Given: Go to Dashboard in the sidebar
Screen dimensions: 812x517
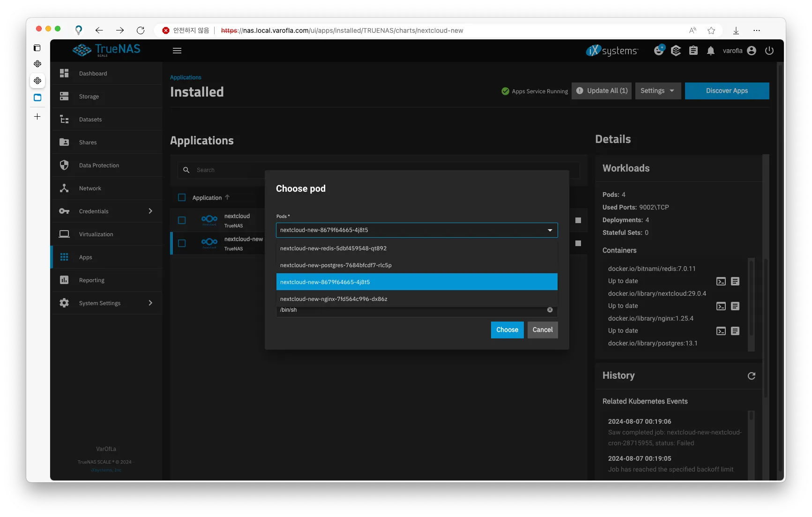Looking at the screenshot, I should pos(107,74).
